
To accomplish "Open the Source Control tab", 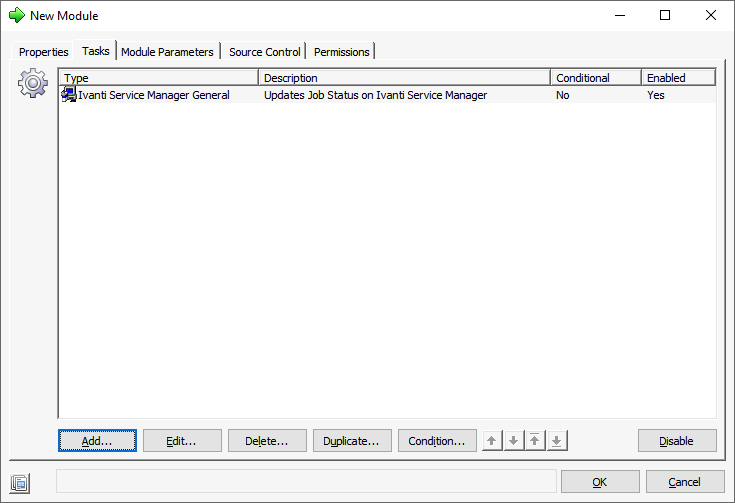I will [x=265, y=52].
